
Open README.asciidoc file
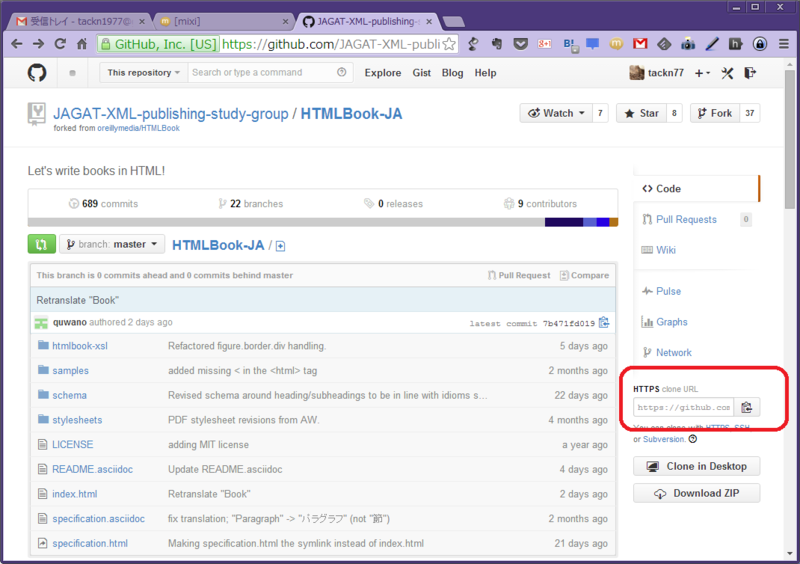click(x=92, y=470)
